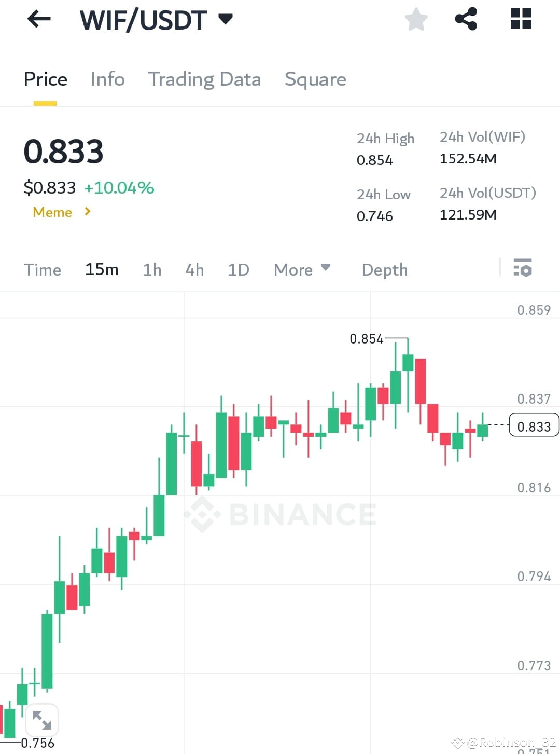Expand the chart to fullscreen mode
Screen dimensions: 560x754
(41, 720)
